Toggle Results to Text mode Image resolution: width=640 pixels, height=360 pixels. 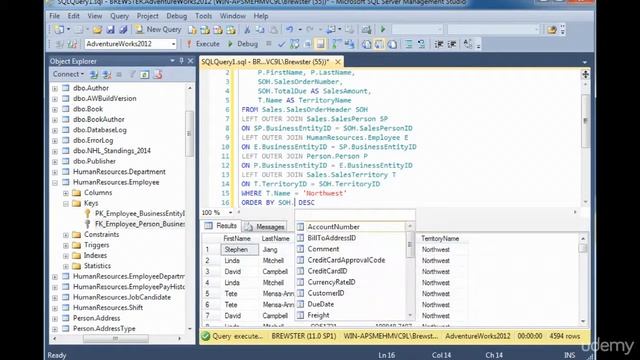tap(367, 44)
